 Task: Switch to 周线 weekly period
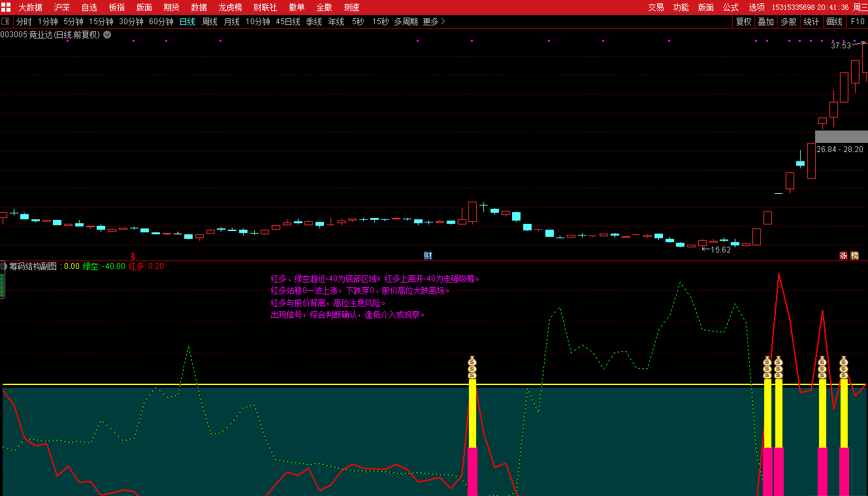click(210, 22)
